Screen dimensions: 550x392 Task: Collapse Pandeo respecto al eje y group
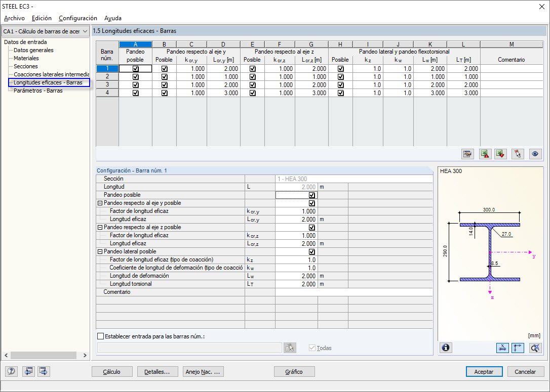(x=100, y=203)
